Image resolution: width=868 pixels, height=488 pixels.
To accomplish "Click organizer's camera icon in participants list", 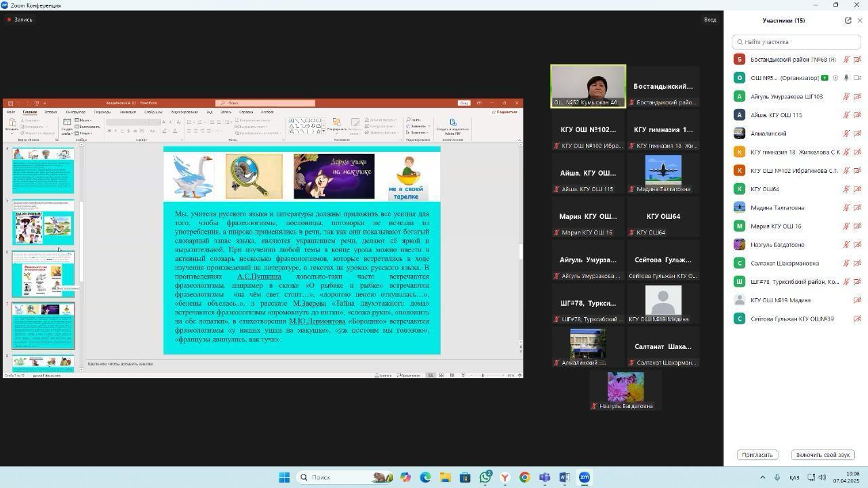I will tap(857, 78).
